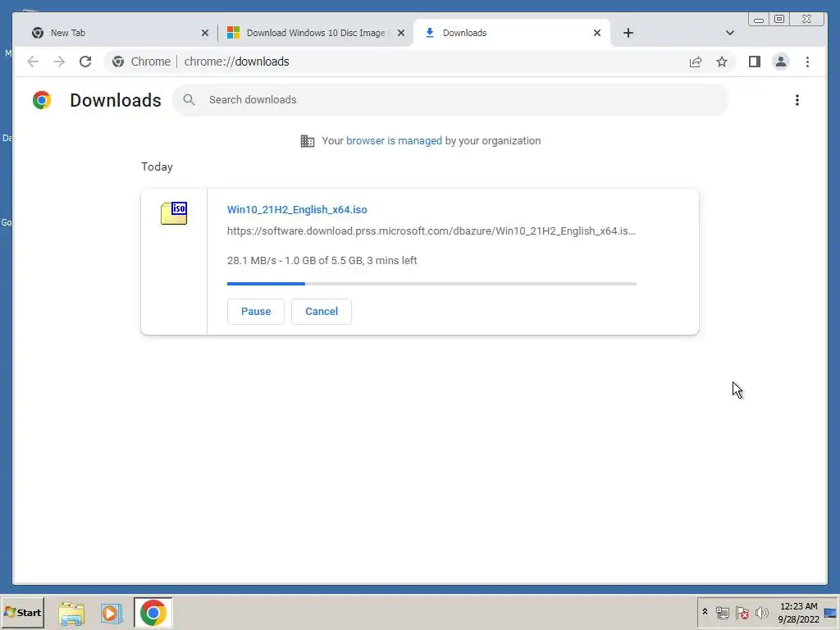Focus the Search downloads field
This screenshot has height=630, width=840.
point(450,99)
